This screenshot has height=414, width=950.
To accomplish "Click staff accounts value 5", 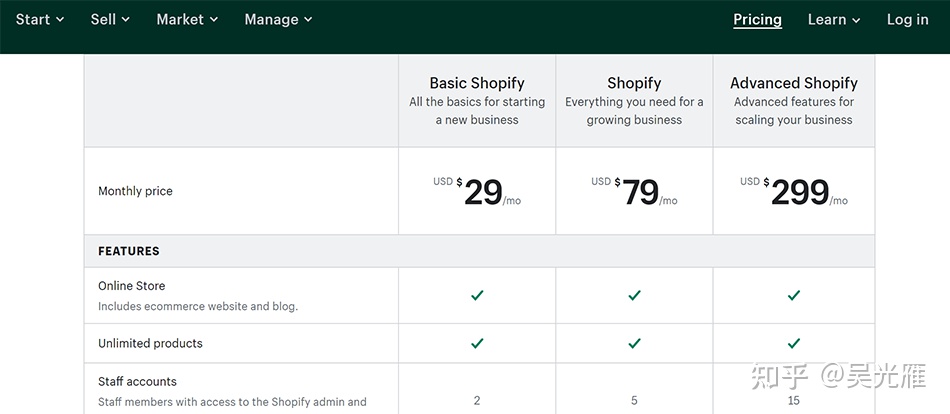I will tap(634, 400).
